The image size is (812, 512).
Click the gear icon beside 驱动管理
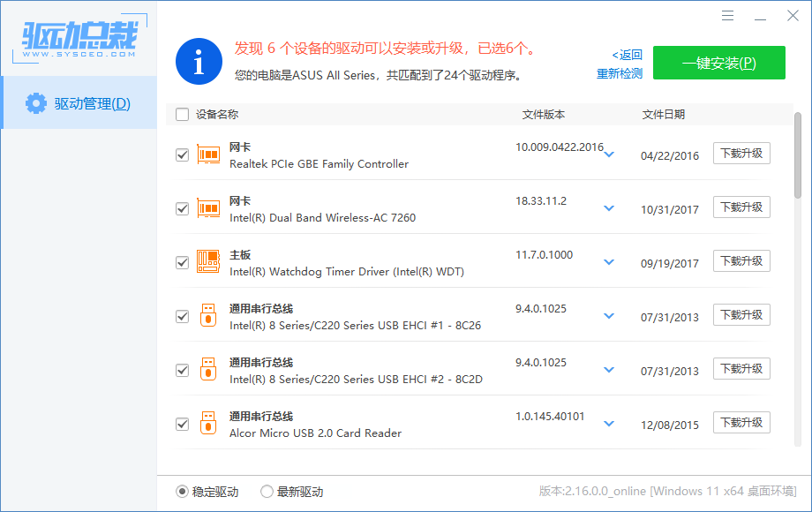(35, 103)
